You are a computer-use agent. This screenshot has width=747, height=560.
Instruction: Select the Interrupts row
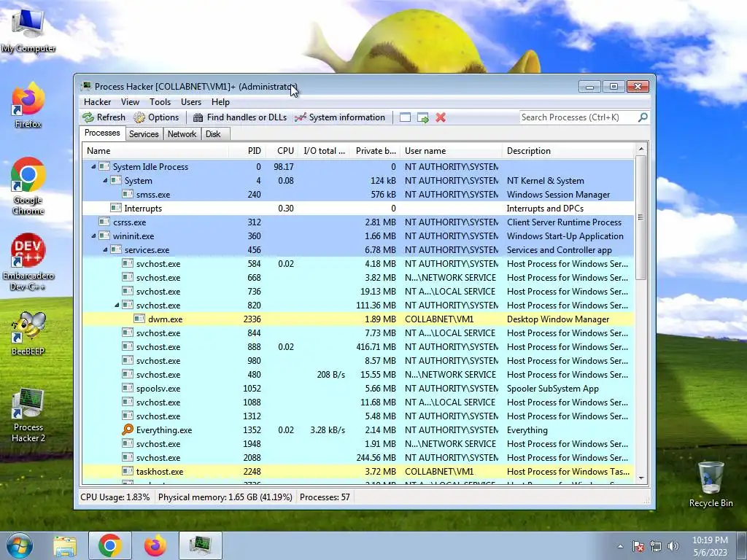pyautogui.click(x=358, y=208)
